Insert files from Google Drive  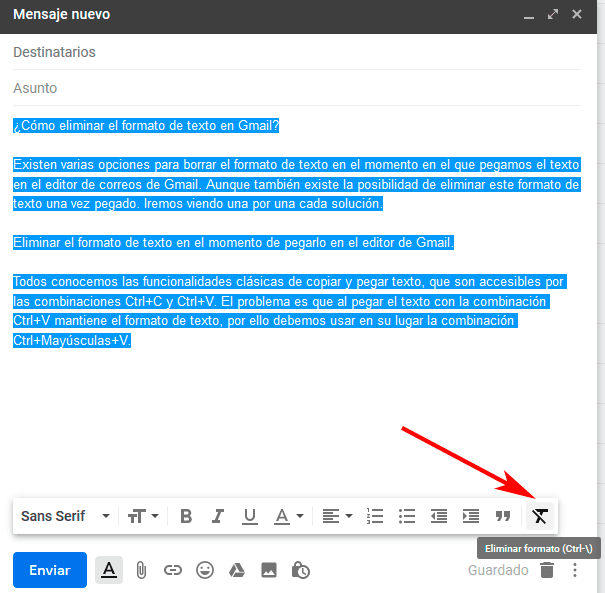pyautogui.click(x=237, y=570)
